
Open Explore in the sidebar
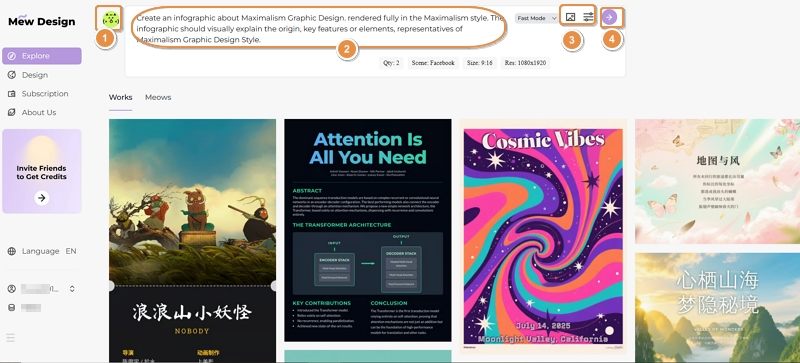42,56
